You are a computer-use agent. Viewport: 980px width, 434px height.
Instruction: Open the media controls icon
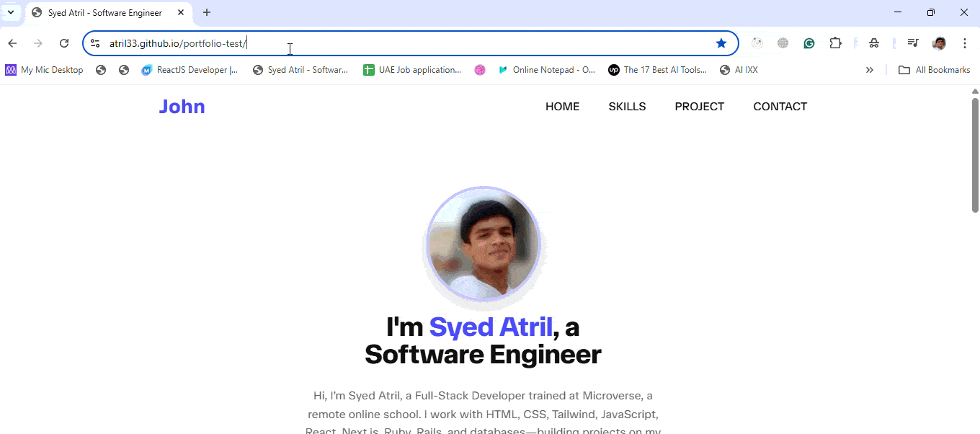[913, 43]
